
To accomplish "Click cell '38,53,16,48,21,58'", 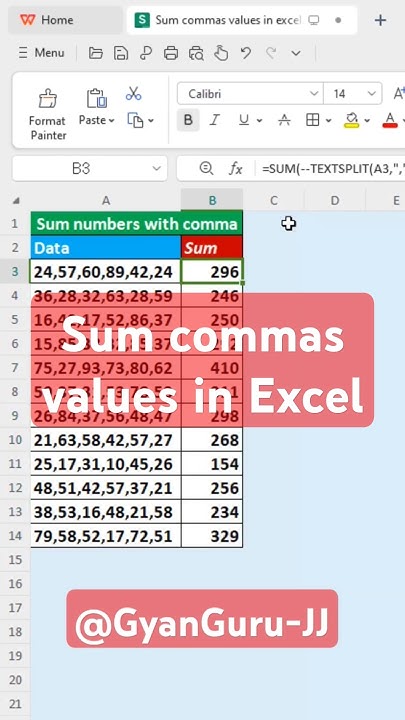I will coord(106,512).
